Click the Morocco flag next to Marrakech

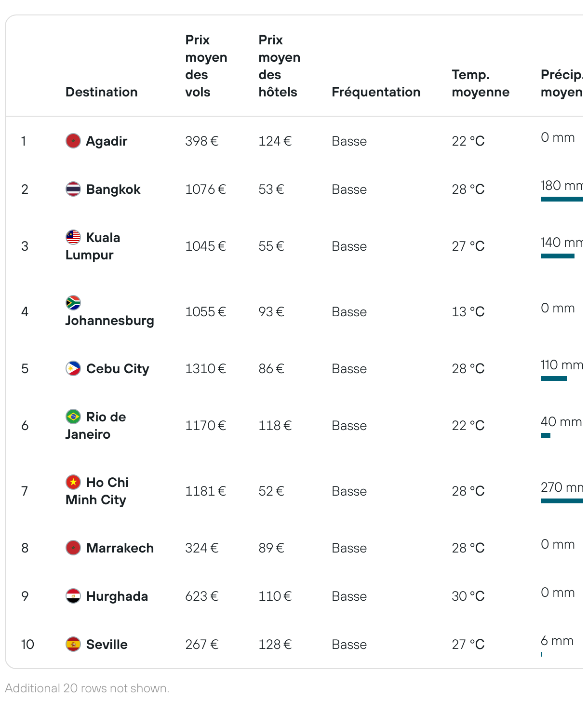click(73, 548)
